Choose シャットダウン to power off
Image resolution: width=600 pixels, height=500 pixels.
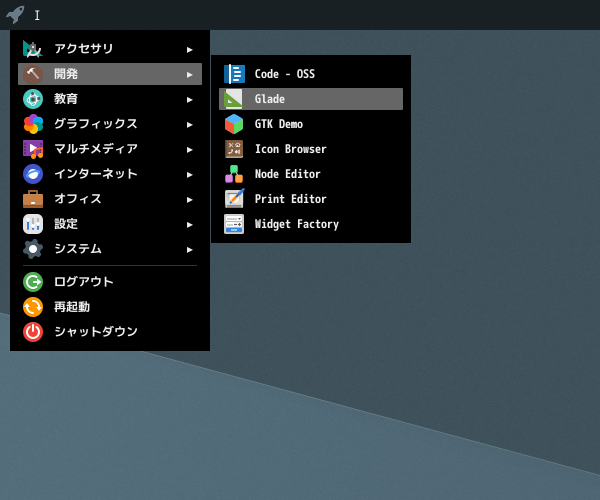110,332
